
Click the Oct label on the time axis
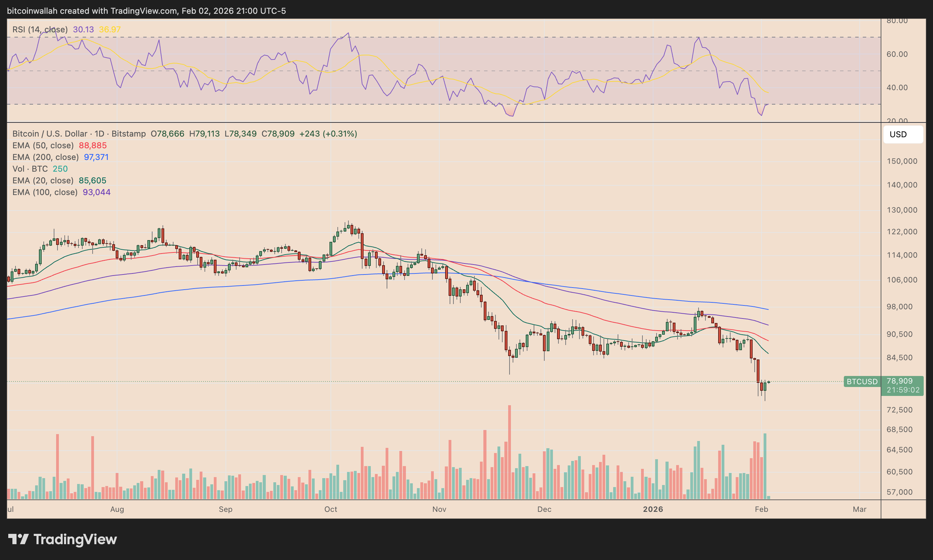[331, 509]
